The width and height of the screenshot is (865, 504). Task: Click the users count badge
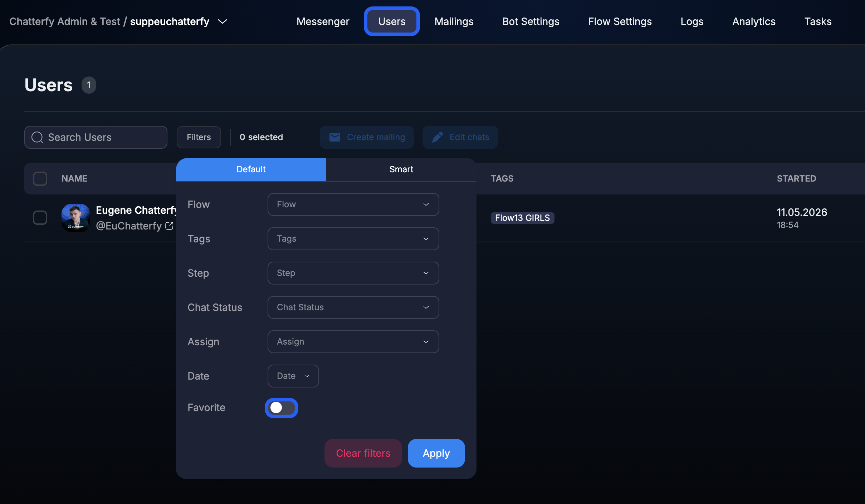pyautogui.click(x=89, y=85)
